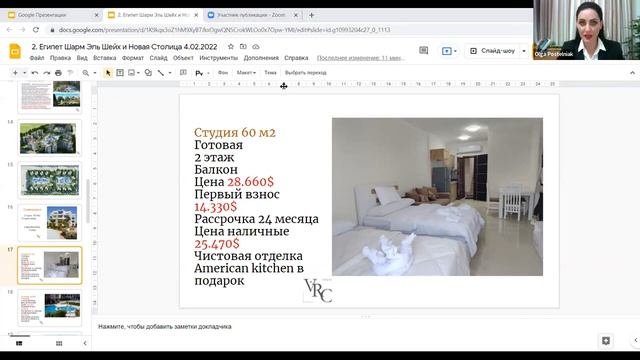
Task: Select slide 18 pool thumbnail
Action: point(50,308)
